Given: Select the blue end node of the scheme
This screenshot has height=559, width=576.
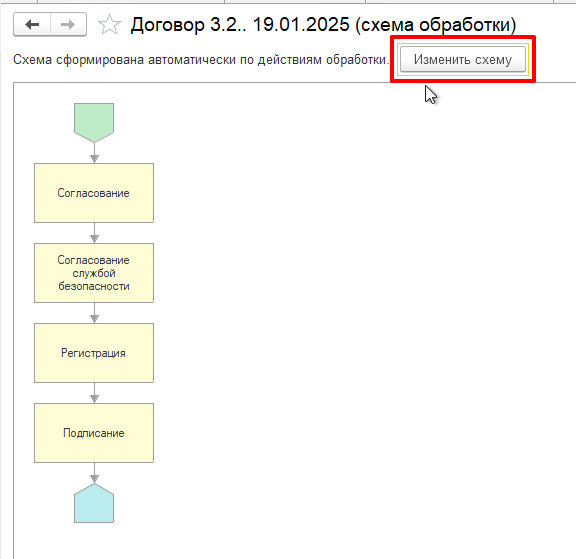Looking at the screenshot, I should click(x=94, y=503).
